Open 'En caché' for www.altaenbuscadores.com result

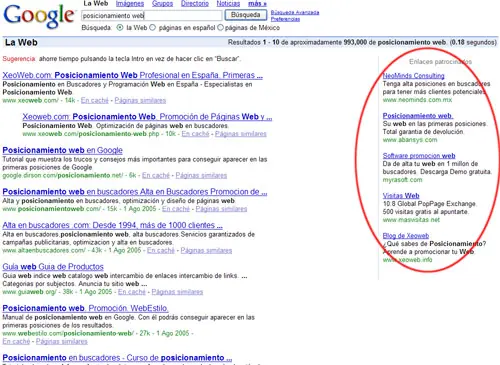[x=161, y=250]
